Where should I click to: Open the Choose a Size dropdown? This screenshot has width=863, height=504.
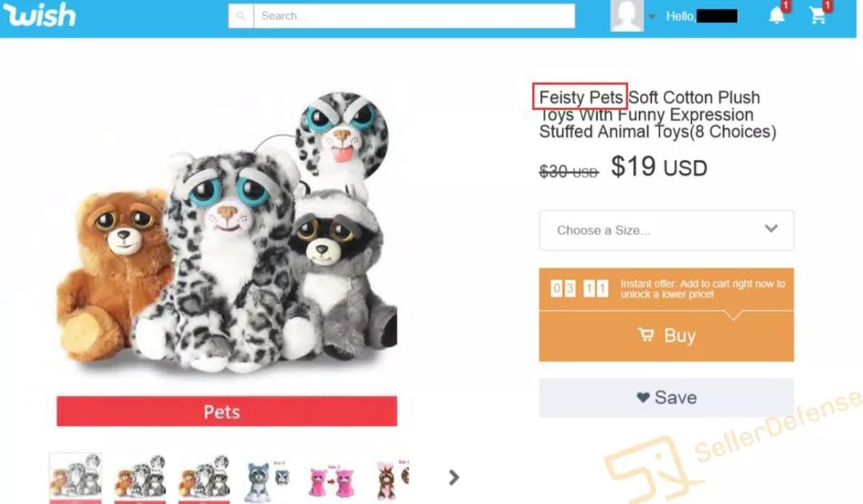point(666,230)
